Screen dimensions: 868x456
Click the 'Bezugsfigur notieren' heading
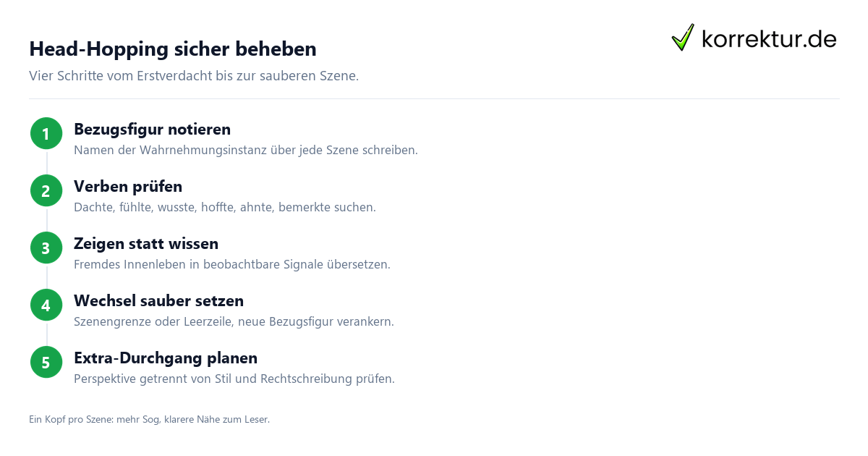pos(153,130)
